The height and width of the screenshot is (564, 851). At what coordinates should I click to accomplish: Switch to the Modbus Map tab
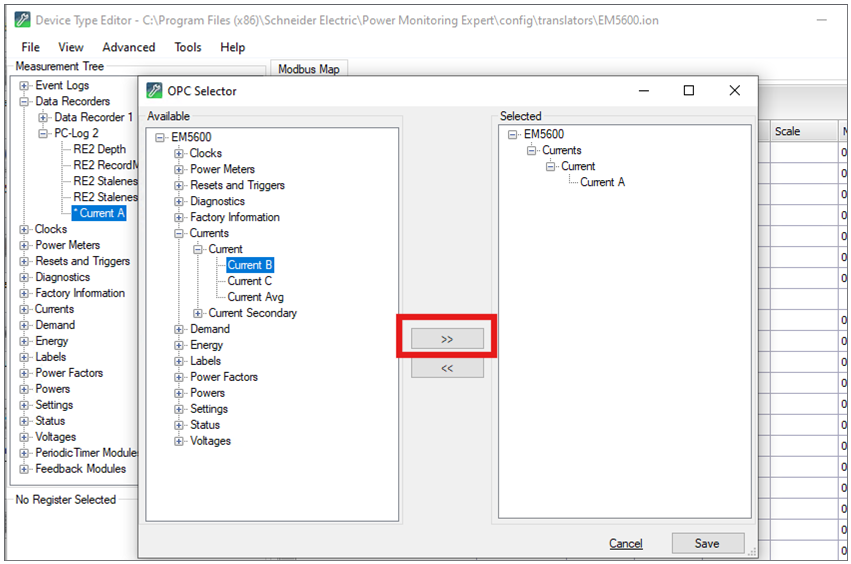pyautogui.click(x=309, y=69)
